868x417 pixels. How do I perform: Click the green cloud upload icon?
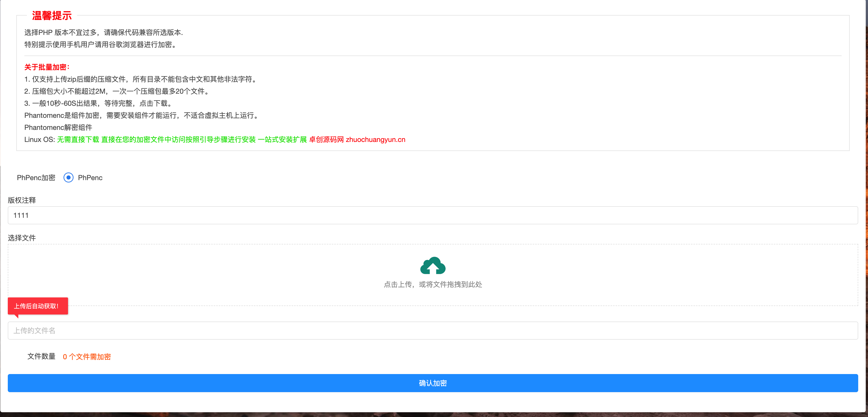pos(433,265)
